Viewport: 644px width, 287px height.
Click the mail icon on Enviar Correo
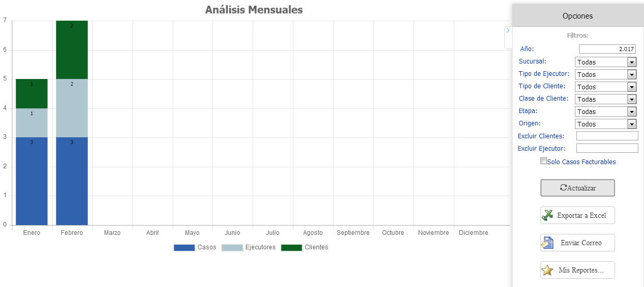point(548,243)
